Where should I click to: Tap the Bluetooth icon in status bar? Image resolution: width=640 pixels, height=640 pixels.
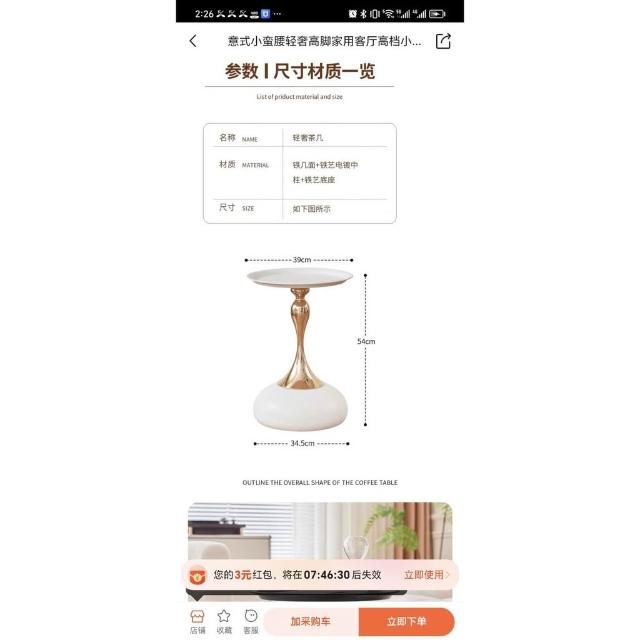tap(363, 14)
